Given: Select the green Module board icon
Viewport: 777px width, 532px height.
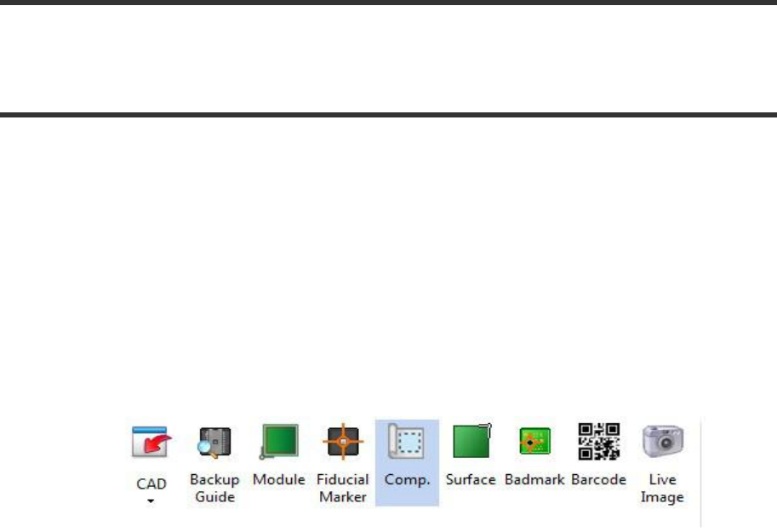Looking at the screenshot, I should tap(278, 441).
